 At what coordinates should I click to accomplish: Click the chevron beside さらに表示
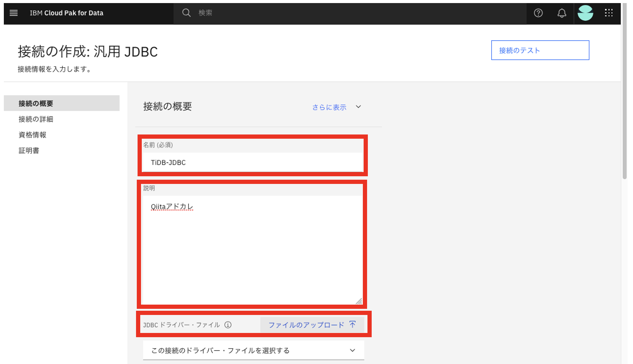pyautogui.click(x=358, y=107)
